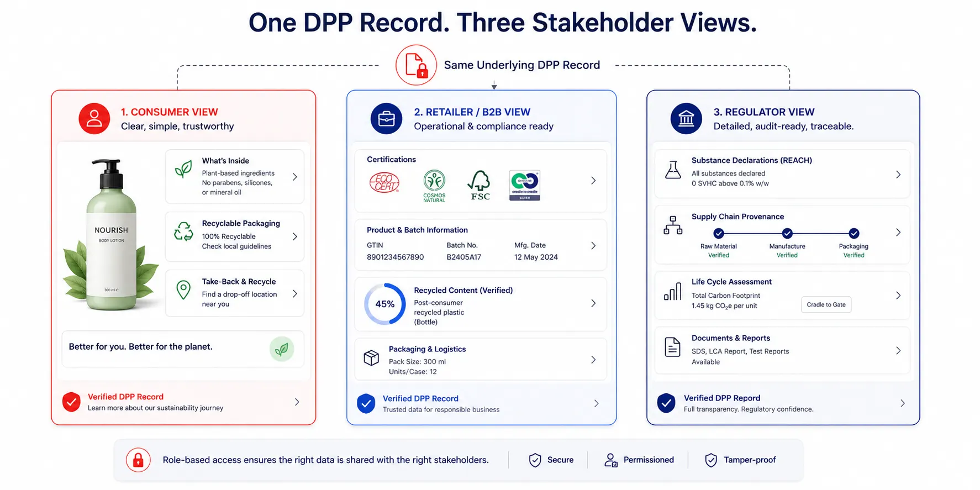Open Regulator Verified DPP Report chevron
Screen dimensions: 980x490
[903, 403]
